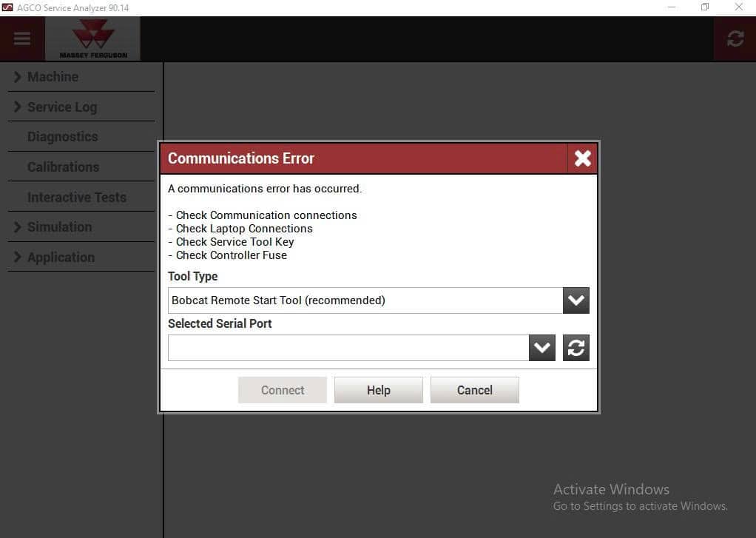The image size is (756, 538).
Task: Expand the Service Log section
Action: 62,107
